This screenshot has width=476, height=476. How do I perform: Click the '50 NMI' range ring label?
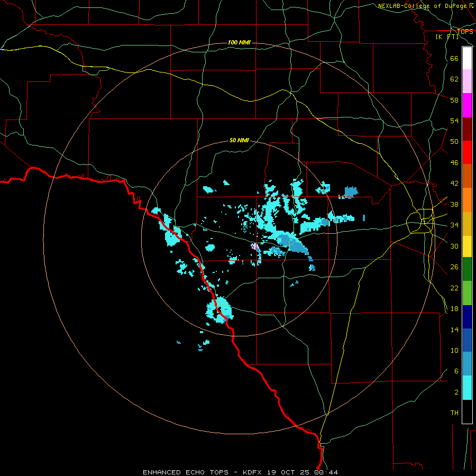pos(239,140)
